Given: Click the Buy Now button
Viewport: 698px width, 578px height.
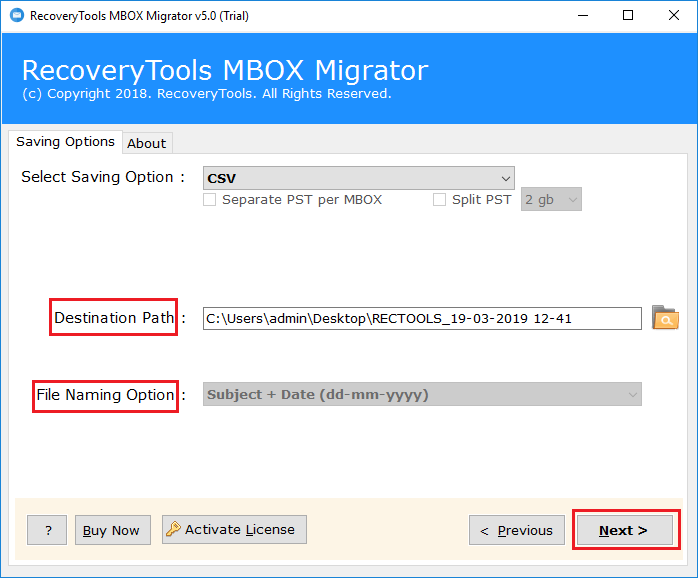Looking at the screenshot, I should [113, 530].
